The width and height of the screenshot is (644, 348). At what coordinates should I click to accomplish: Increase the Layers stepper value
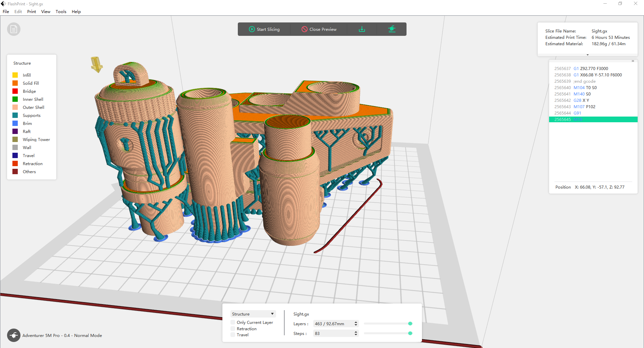[356, 322]
